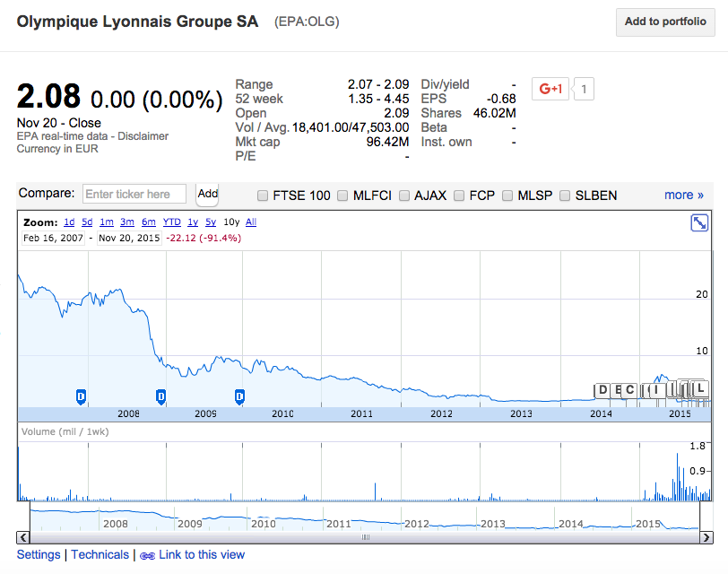Screen dimensions: 728x574
Task: Click the change value -22.12 (-91.4%)
Action: [x=204, y=239]
